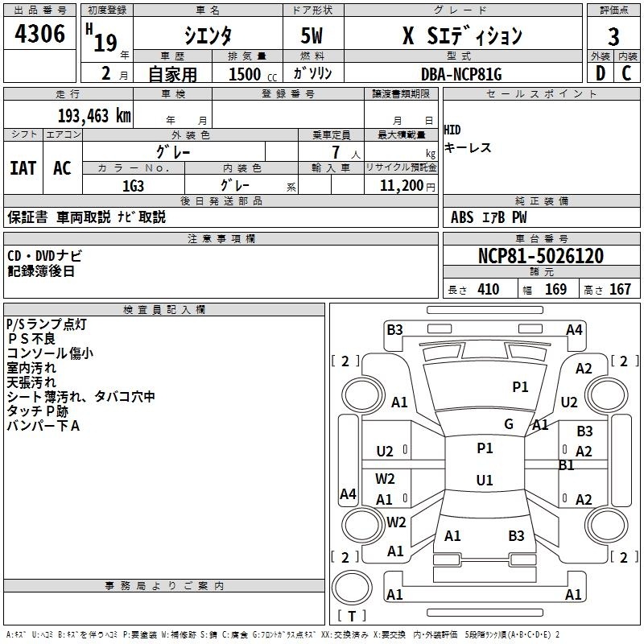Screen dimensions: 644x644
Task: Click inspector note ＰＳ不良
Action: [31, 339]
